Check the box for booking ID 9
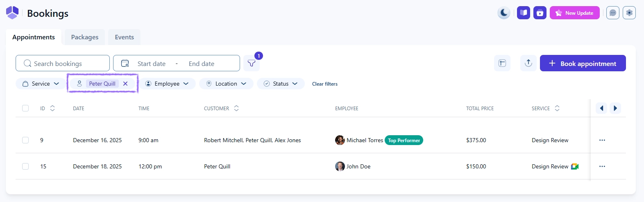 click(25, 140)
